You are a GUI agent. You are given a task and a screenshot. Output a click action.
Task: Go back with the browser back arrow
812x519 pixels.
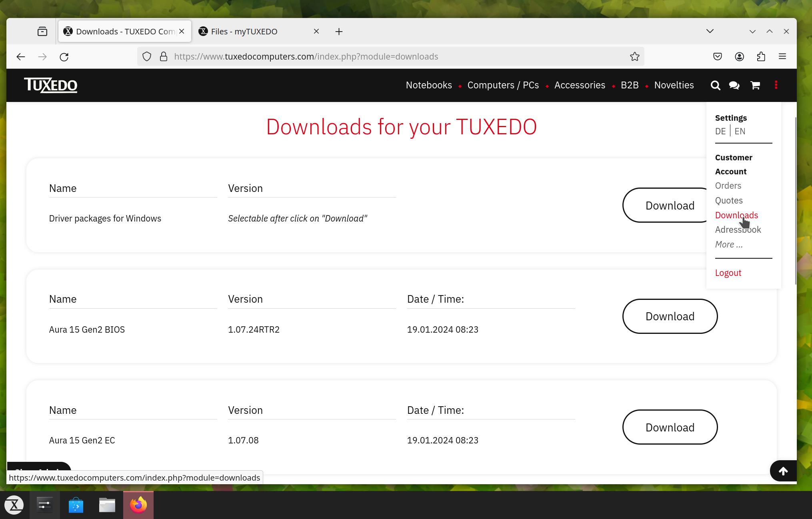21,57
